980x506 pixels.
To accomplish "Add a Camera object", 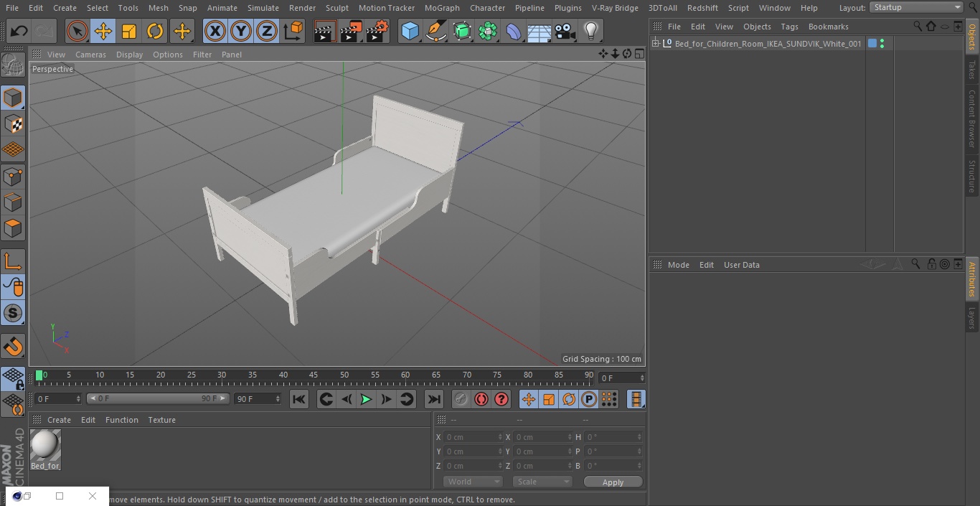I will (x=565, y=31).
